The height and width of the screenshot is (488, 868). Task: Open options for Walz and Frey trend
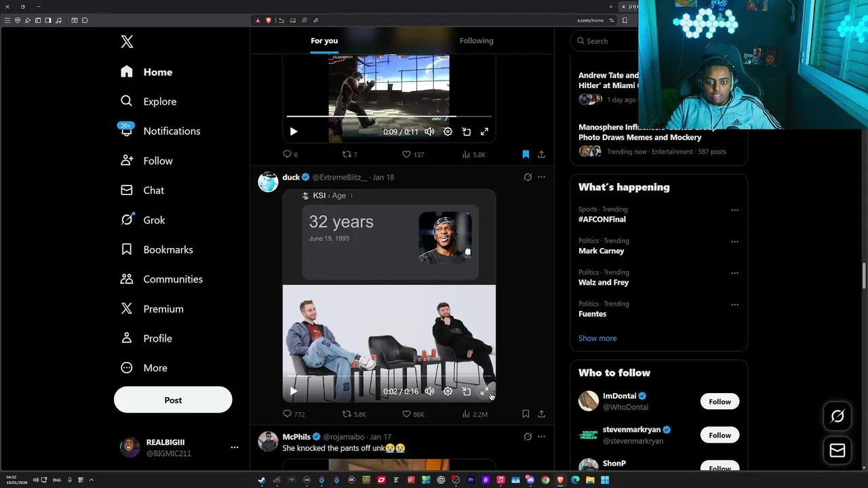(x=734, y=273)
